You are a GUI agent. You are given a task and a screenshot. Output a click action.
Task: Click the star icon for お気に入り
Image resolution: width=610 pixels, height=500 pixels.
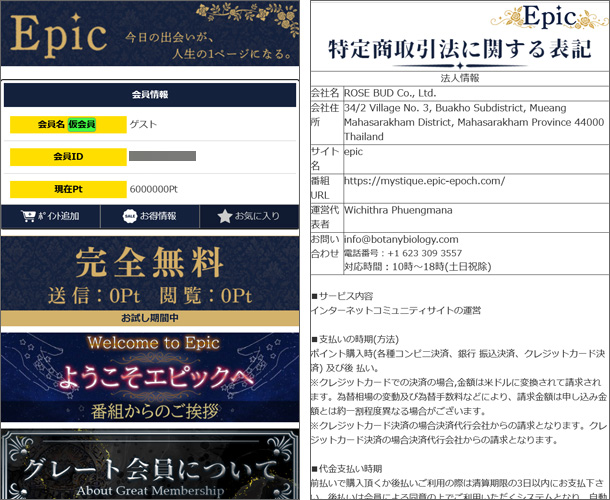coord(224,216)
